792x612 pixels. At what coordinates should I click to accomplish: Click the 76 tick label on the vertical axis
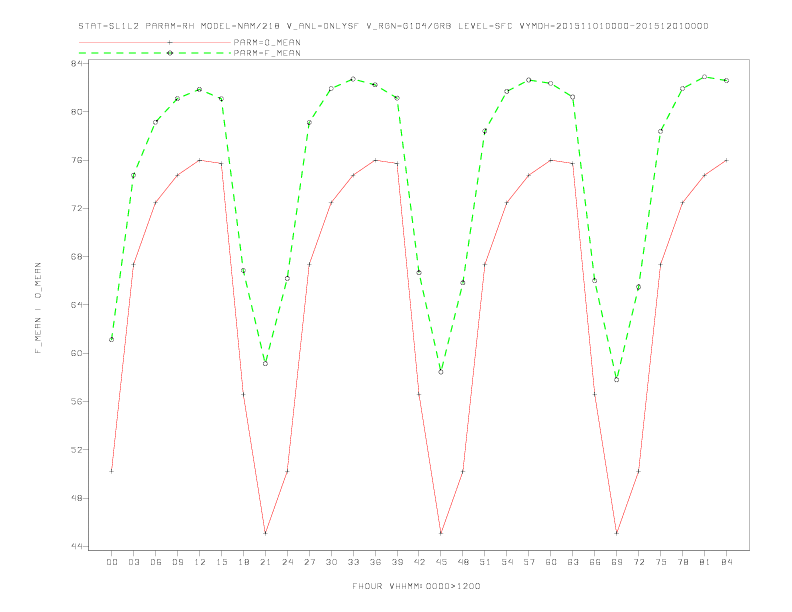[77, 160]
